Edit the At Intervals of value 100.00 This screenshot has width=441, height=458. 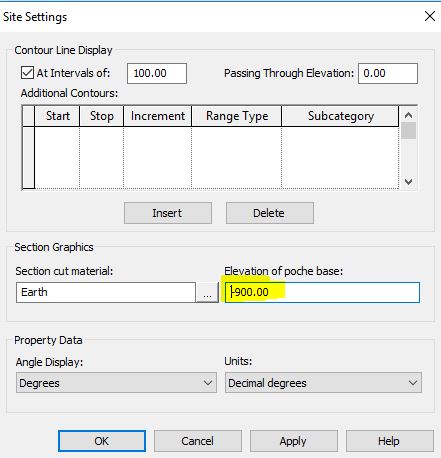click(157, 73)
